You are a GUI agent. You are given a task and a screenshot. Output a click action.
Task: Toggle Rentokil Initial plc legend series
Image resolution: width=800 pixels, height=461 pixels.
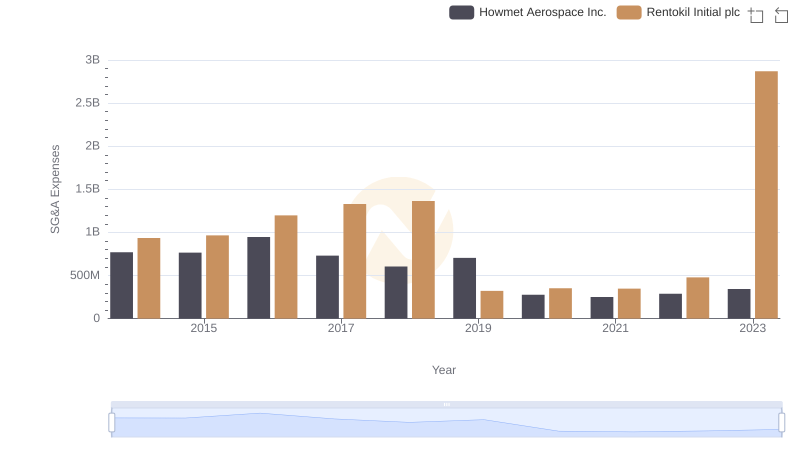(678, 12)
